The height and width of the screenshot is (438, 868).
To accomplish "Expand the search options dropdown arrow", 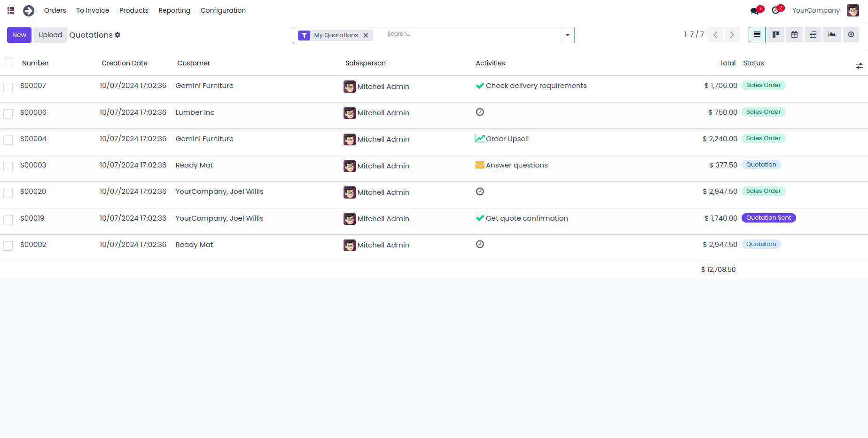I will pyautogui.click(x=568, y=35).
